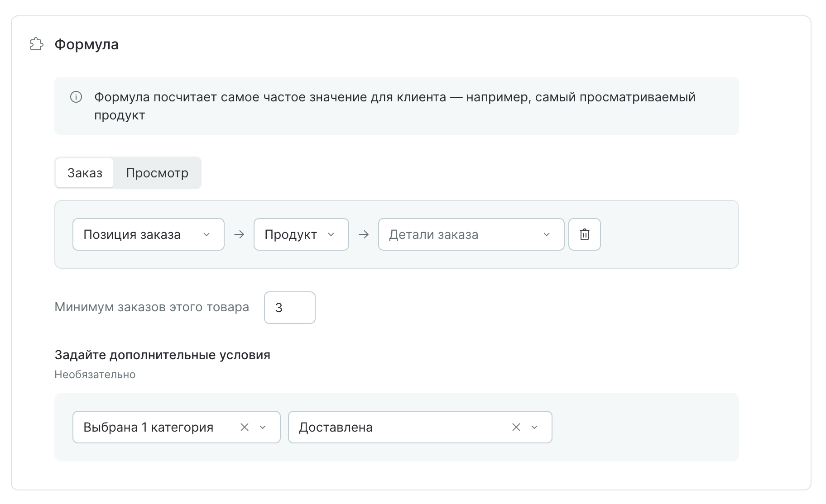This screenshot has width=826, height=504.
Task: Click the puzzle icon next to Формула
Action: pos(37,44)
